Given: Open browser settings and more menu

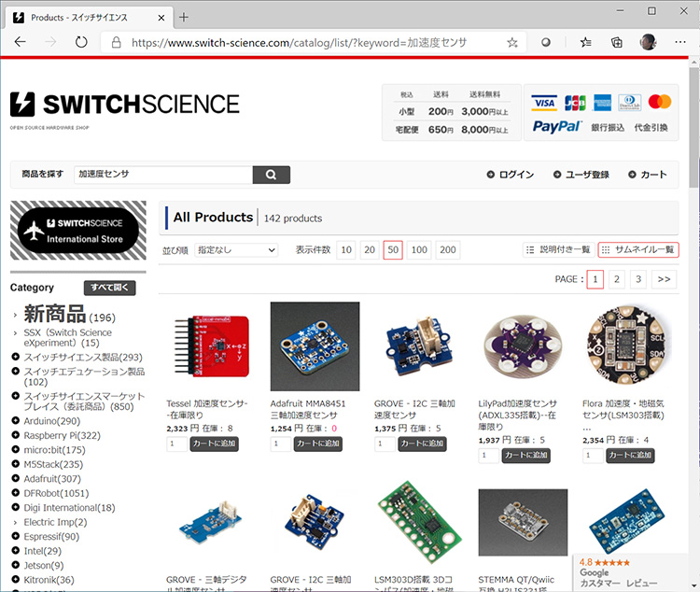Looking at the screenshot, I should tap(680, 42).
